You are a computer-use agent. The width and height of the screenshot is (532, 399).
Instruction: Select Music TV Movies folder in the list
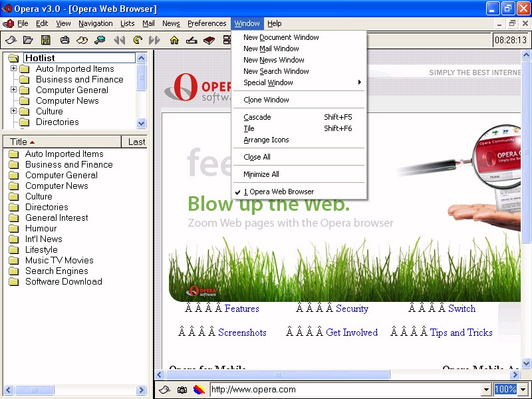click(59, 260)
